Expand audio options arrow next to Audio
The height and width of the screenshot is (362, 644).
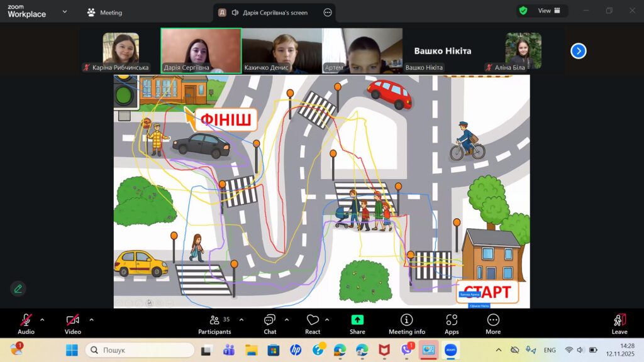coord(42,320)
